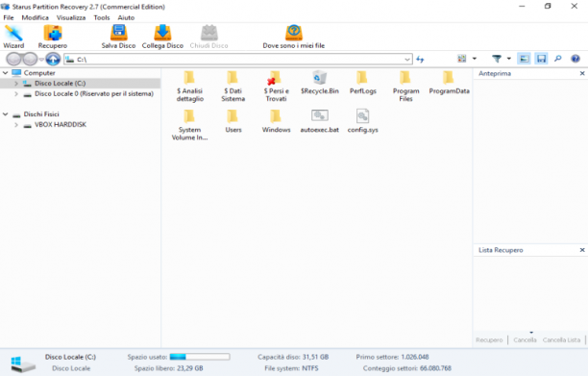Close the Lista Recupero panel
Image resolution: width=588 pixels, height=376 pixels.
coord(582,250)
